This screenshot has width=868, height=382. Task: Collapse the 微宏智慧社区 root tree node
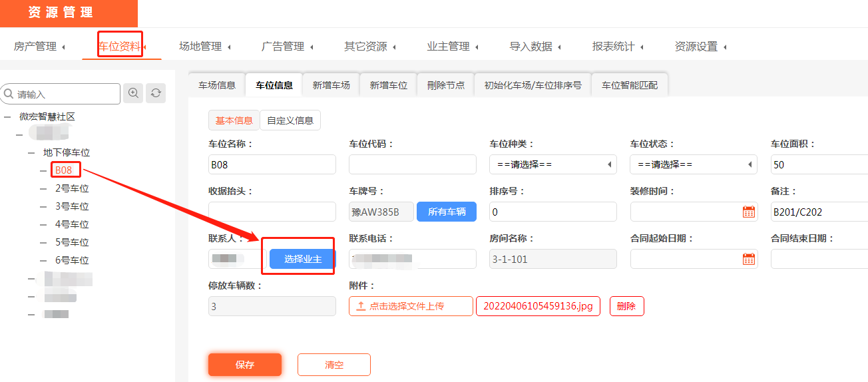7,116
